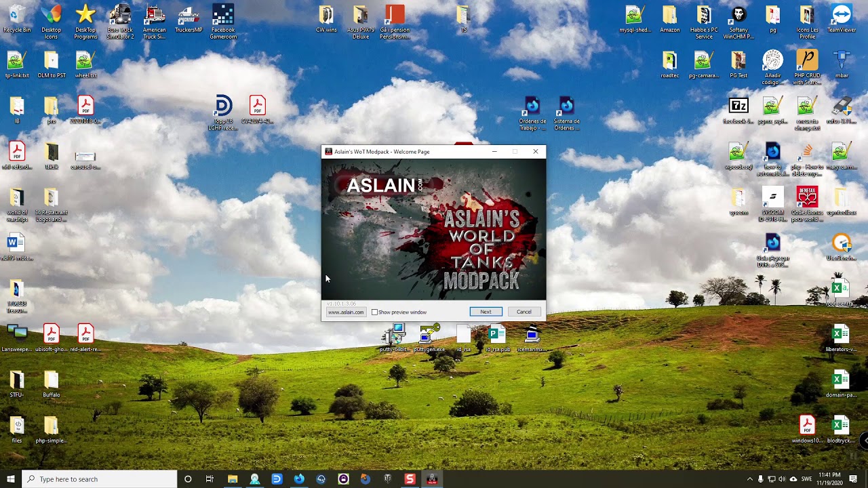Enable the Show preview window checkbox
Image resolution: width=868 pixels, height=488 pixels.
pos(374,312)
